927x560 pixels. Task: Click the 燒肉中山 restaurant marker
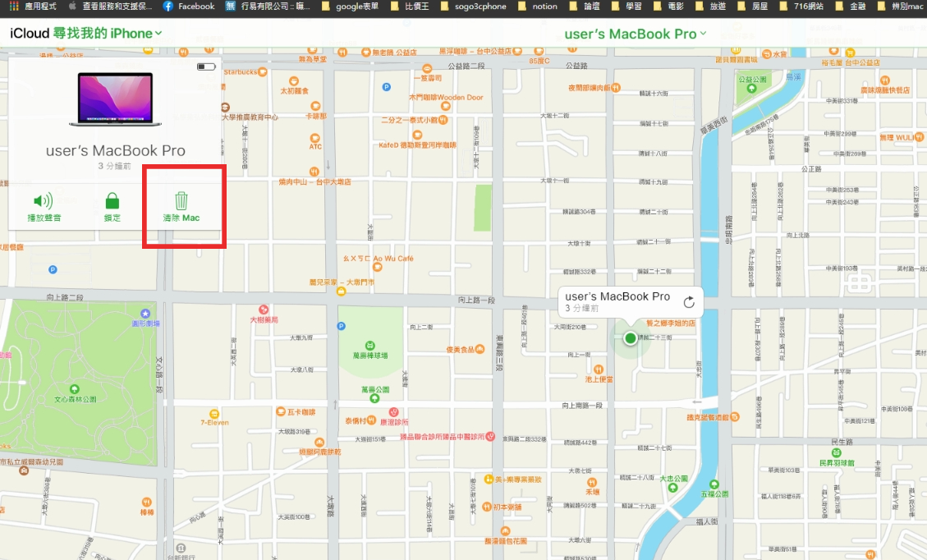click(x=314, y=172)
